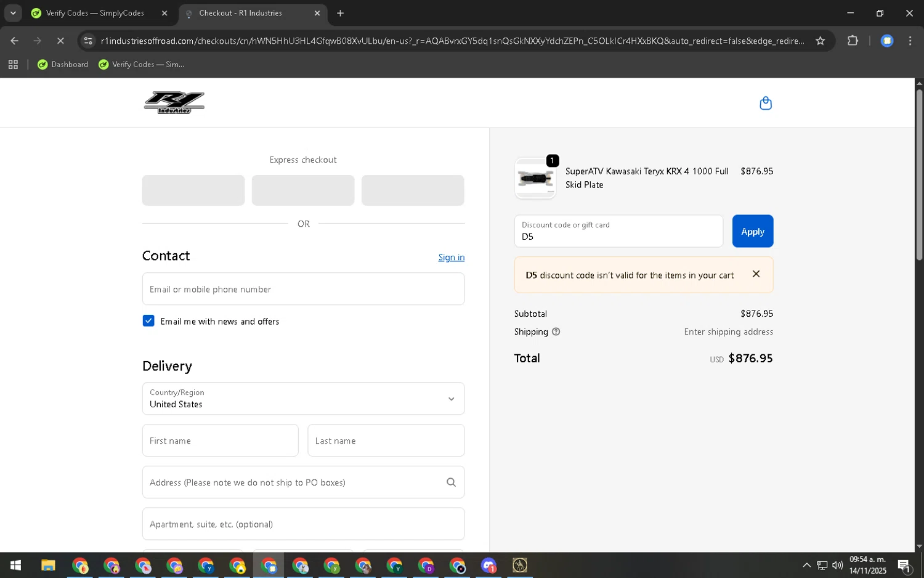Open the tab search dropdown arrow
Screen dimensions: 924x578
click(x=13, y=13)
